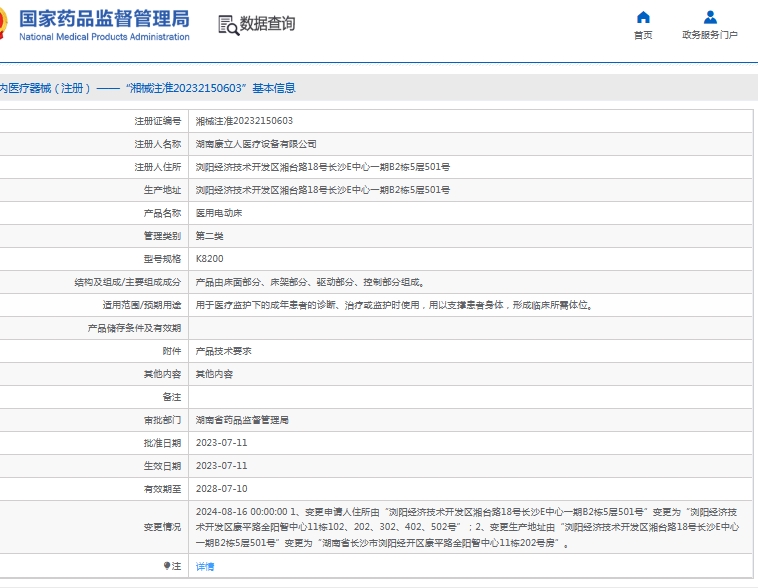Screen dimensions: 758x588
Task: Select the approving department 湖南省药品监督管理局
Action: (x=242, y=420)
